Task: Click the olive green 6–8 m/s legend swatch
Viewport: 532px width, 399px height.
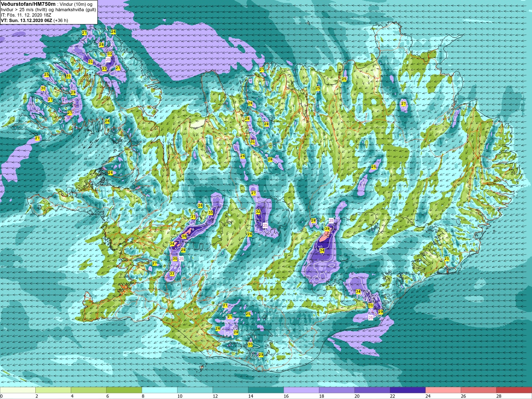Action: 124,390
